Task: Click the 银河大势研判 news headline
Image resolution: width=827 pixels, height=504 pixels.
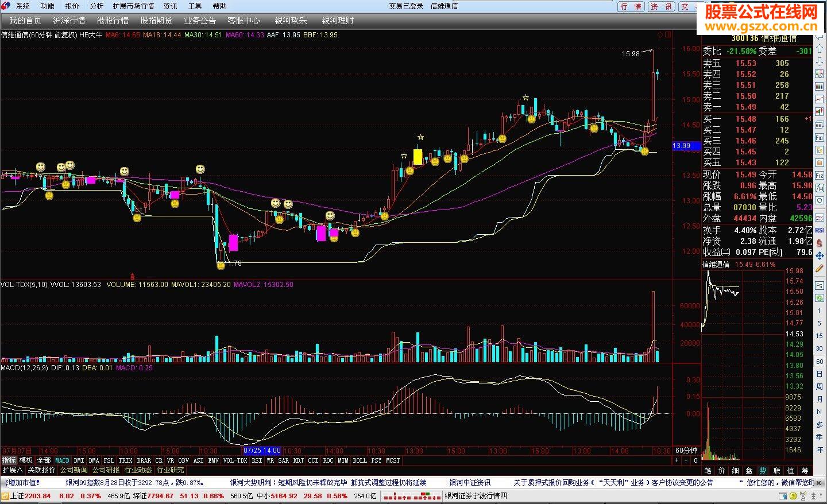Action: click(329, 483)
